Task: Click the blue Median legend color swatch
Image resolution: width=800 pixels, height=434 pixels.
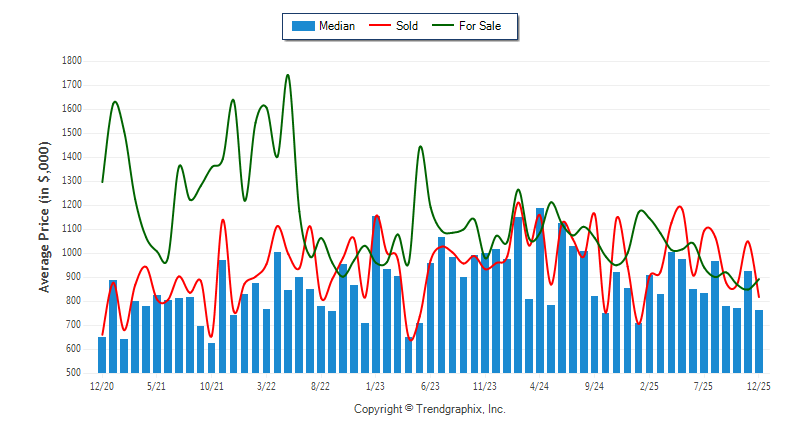Action: (x=302, y=26)
